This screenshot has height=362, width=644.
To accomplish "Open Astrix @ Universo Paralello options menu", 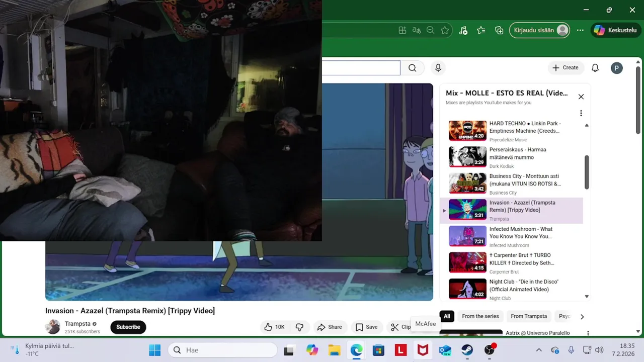I will [x=588, y=333].
